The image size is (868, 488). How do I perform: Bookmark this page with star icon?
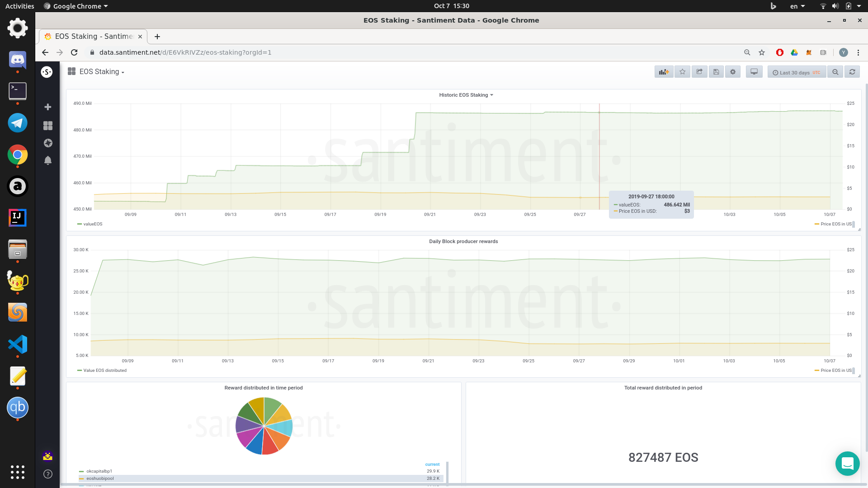(x=762, y=52)
